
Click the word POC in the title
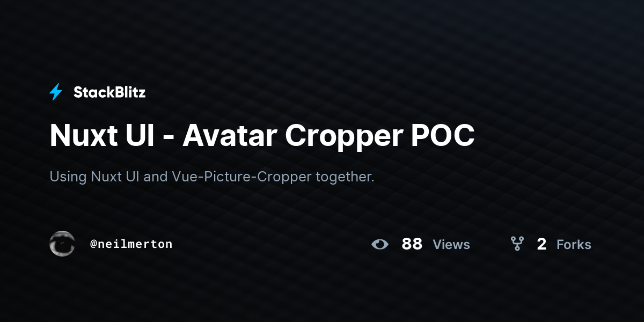443,136
